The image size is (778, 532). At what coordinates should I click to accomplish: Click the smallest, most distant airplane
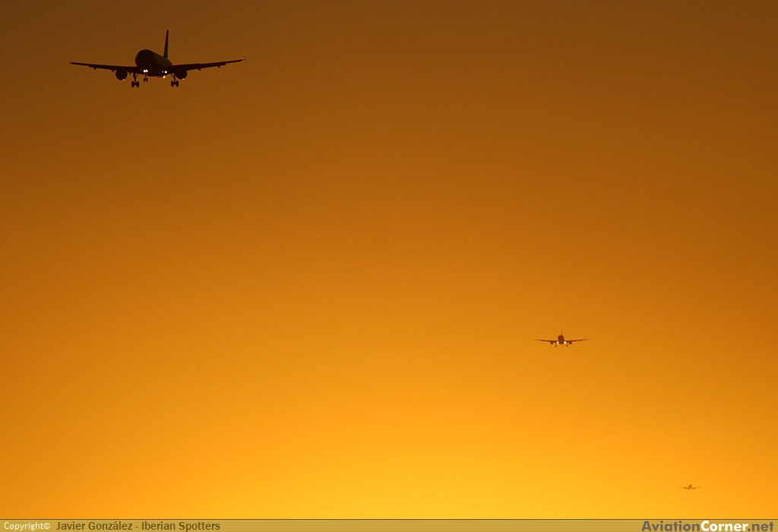pos(690,487)
